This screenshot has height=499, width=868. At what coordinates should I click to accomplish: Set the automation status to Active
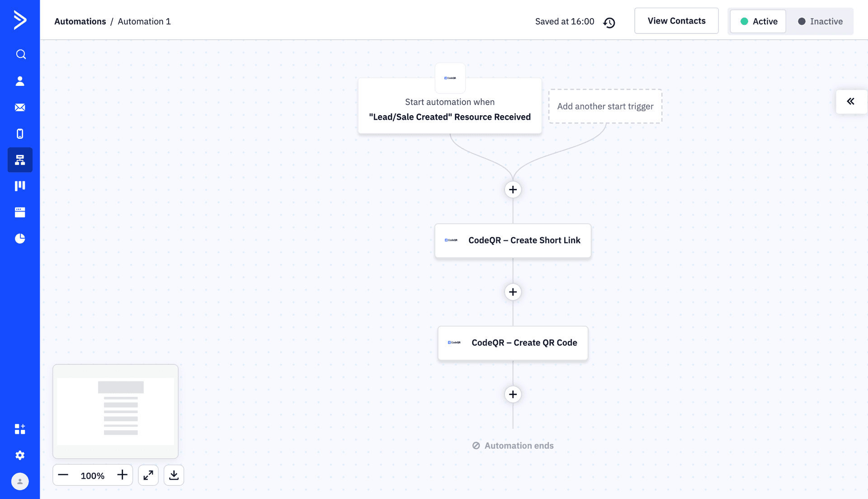[x=758, y=21]
